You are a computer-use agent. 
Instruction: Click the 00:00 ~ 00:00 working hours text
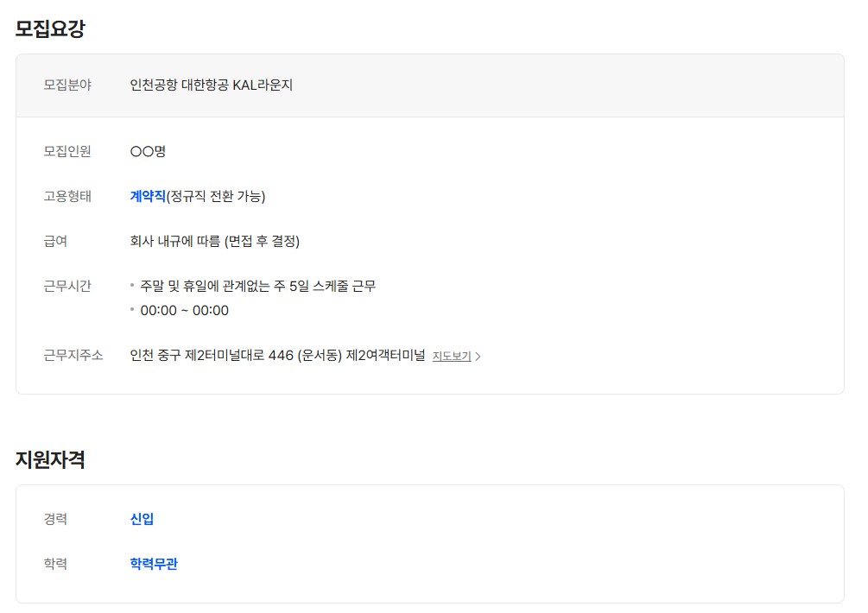click(x=184, y=310)
